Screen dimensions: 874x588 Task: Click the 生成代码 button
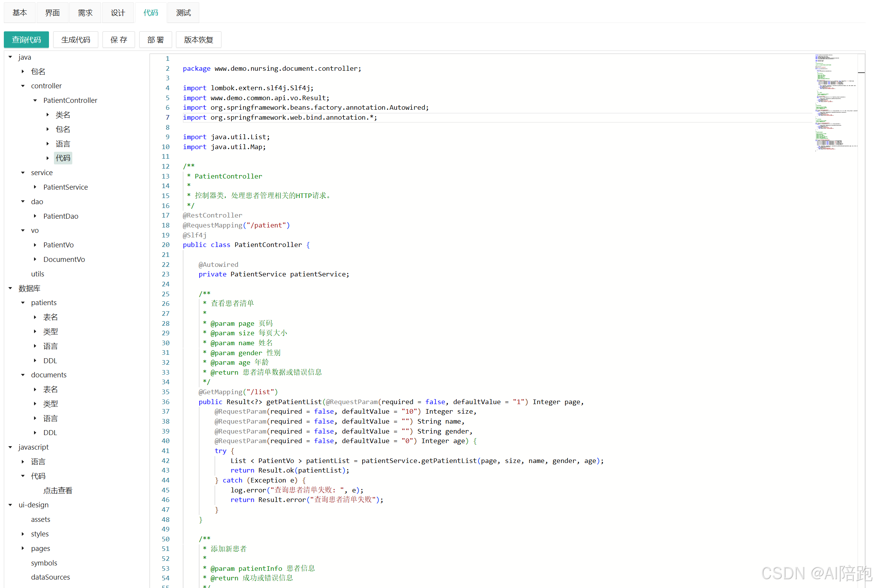tap(76, 40)
